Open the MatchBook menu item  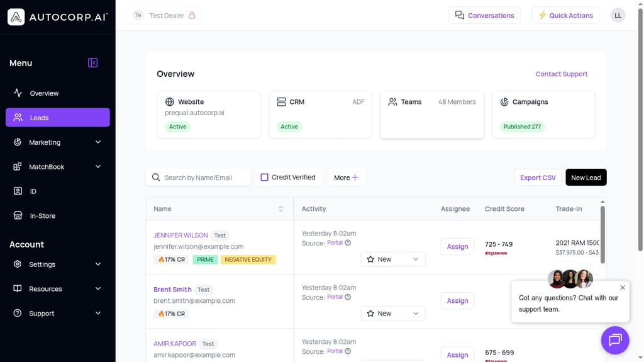point(58,167)
